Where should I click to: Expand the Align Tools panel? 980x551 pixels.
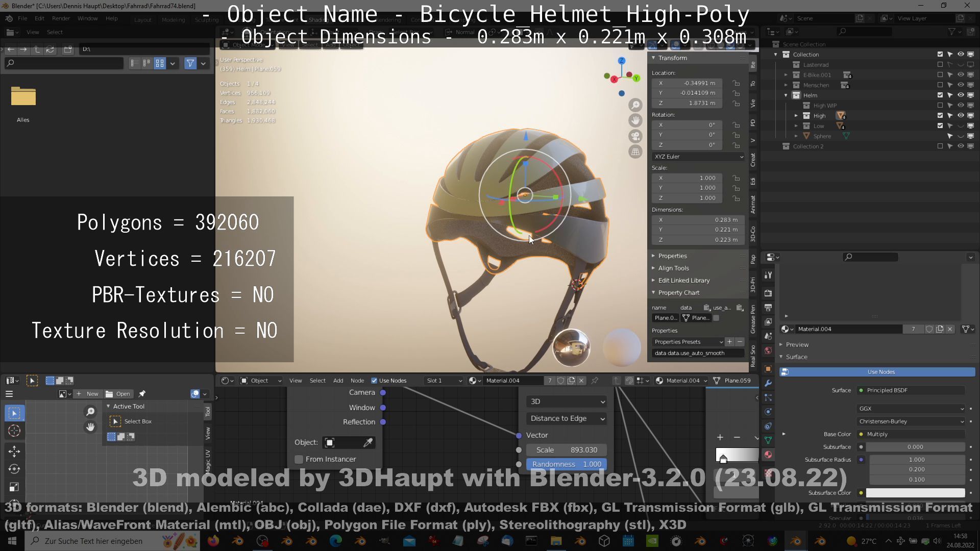[674, 268]
